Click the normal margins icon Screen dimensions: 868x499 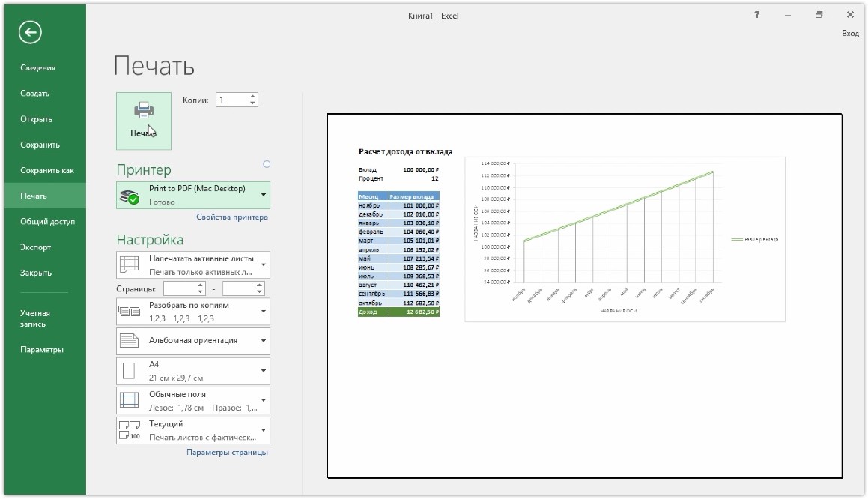pyautogui.click(x=129, y=400)
